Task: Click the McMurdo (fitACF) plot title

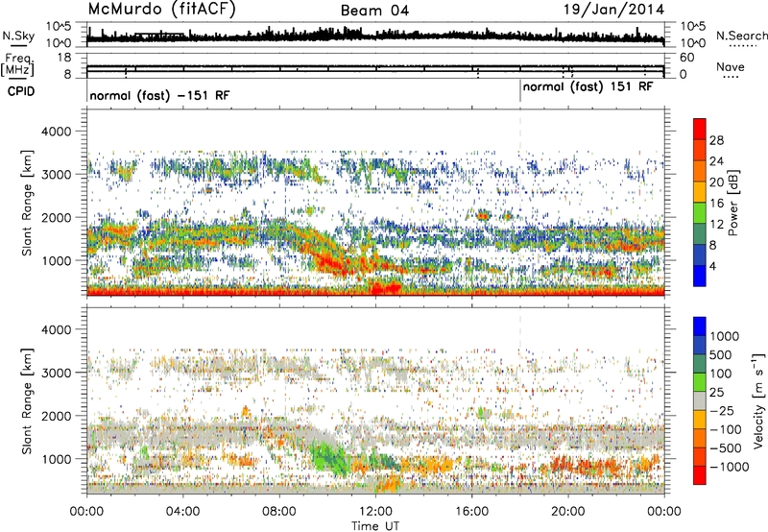Action: tap(161, 10)
